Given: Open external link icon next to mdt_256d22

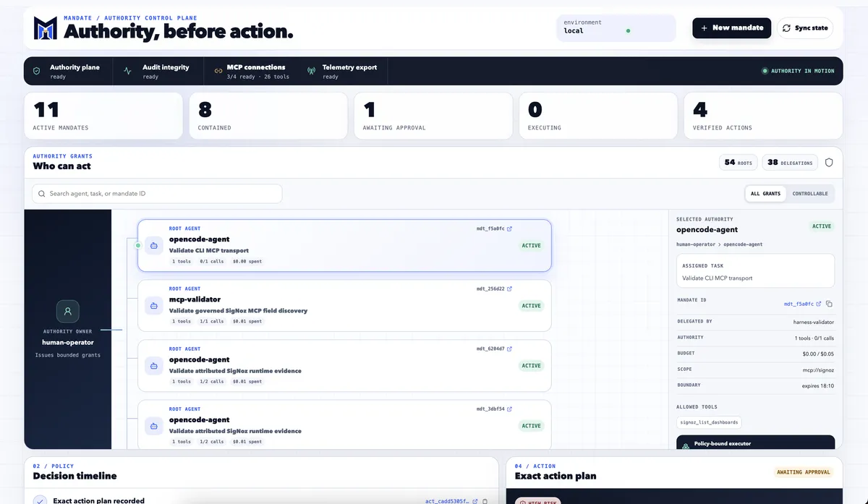Looking at the screenshot, I should (x=510, y=289).
